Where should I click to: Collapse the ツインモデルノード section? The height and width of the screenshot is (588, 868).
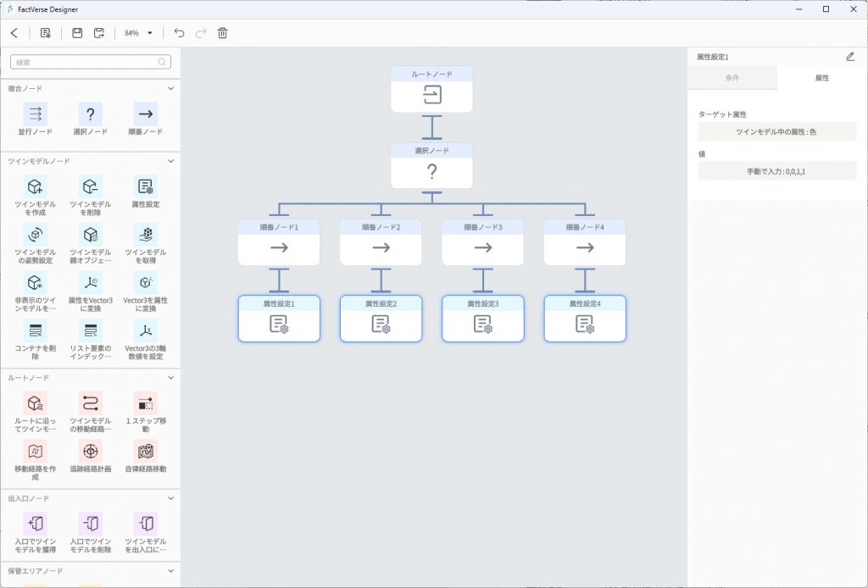(170, 160)
